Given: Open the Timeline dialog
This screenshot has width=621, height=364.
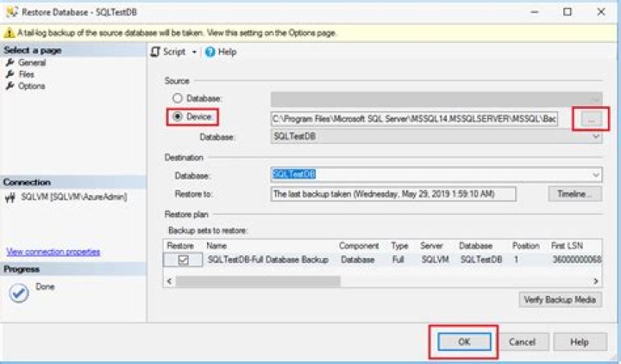Looking at the screenshot, I should click(x=574, y=194).
